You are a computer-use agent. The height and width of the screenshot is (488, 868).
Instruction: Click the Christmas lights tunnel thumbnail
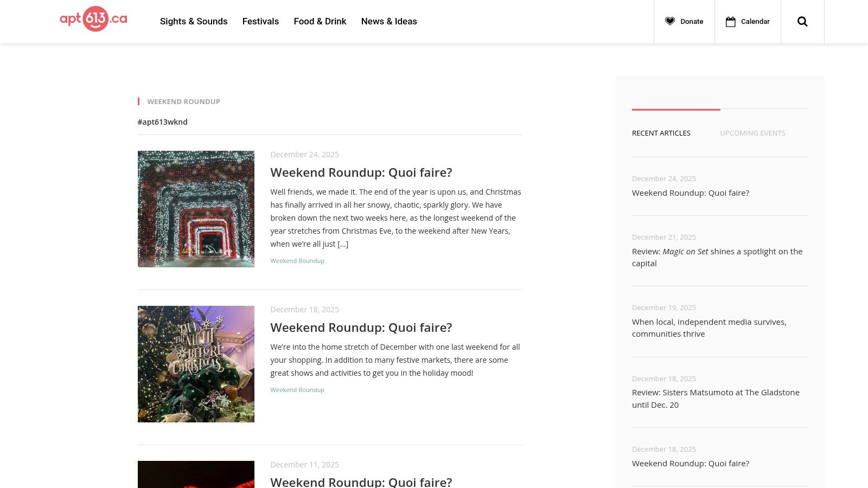pos(196,209)
